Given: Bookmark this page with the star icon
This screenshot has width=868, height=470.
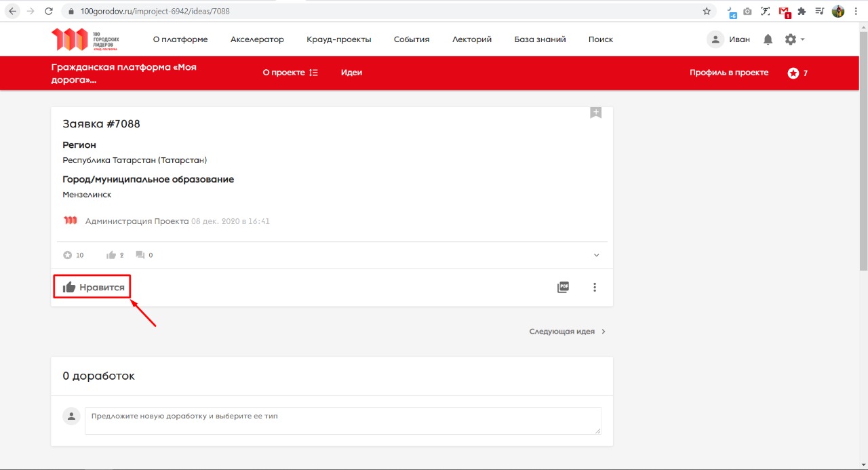Looking at the screenshot, I should pyautogui.click(x=707, y=12).
